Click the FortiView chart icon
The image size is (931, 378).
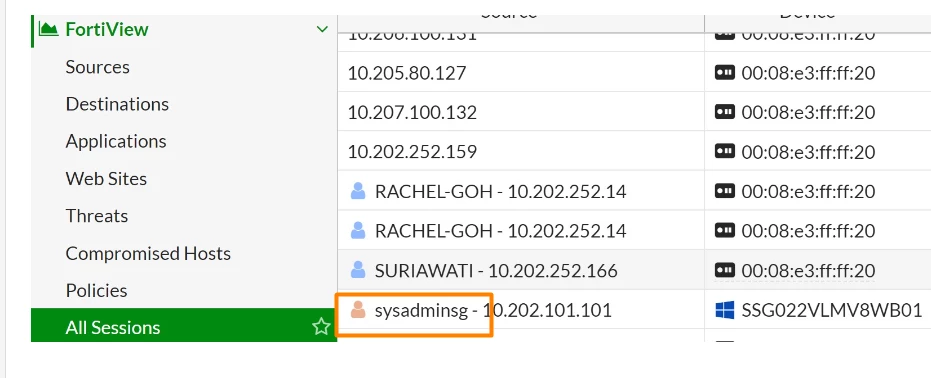tap(48, 28)
